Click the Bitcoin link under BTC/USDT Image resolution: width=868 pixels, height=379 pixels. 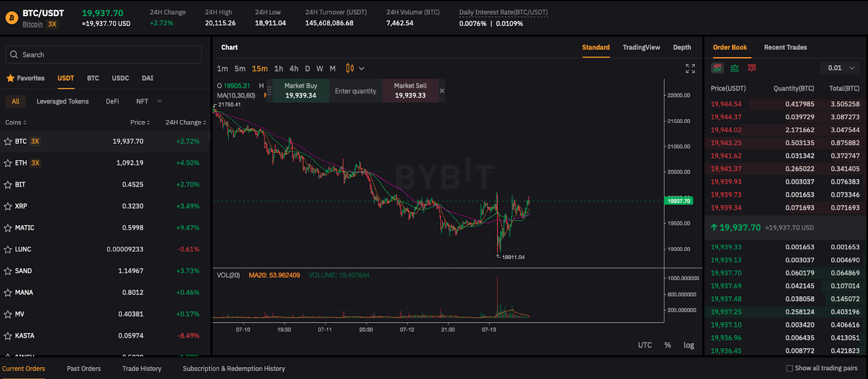click(33, 24)
